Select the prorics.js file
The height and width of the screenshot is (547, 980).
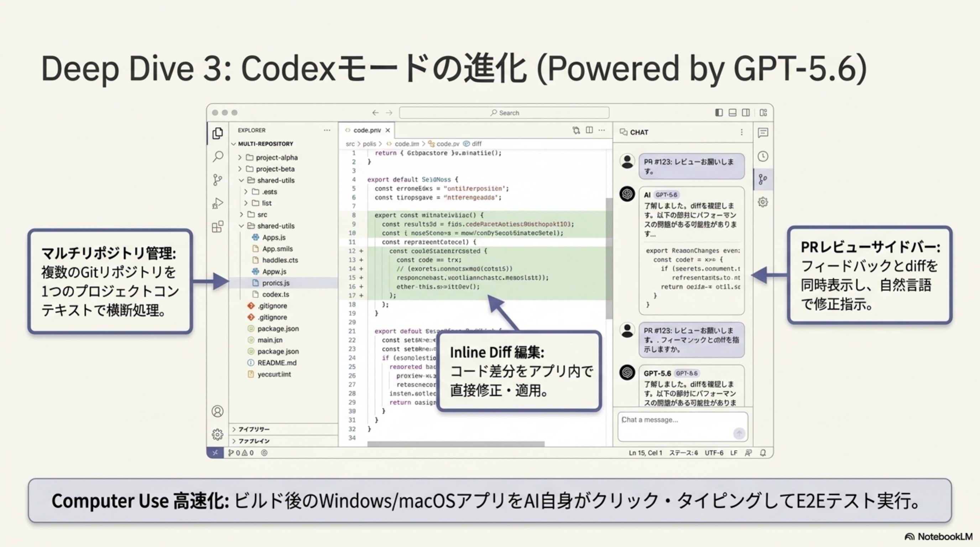coord(271,283)
